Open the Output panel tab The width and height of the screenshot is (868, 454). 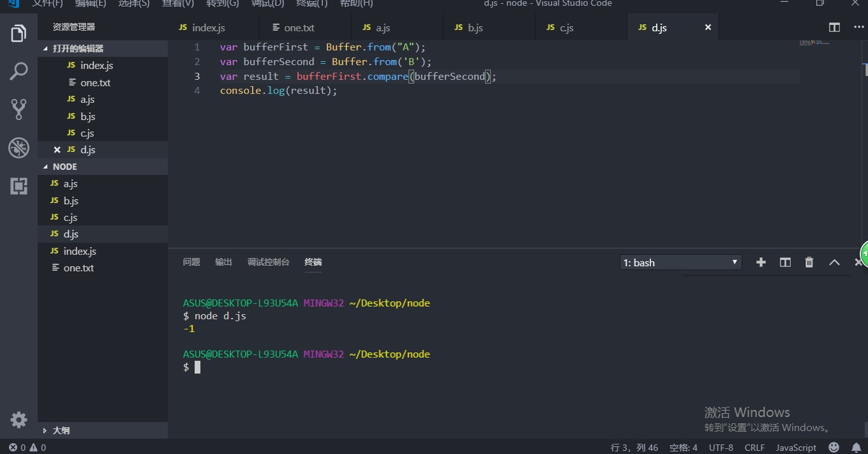(x=223, y=262)
